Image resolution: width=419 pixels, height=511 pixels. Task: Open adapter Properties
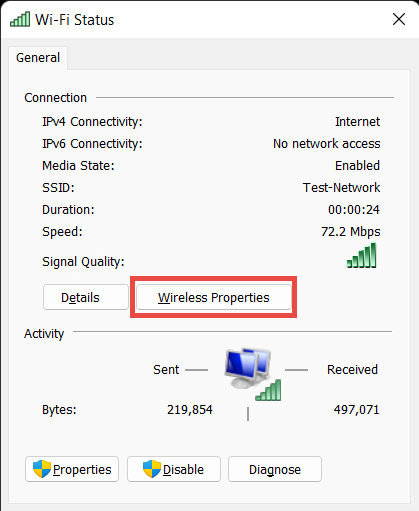[72, 469]
